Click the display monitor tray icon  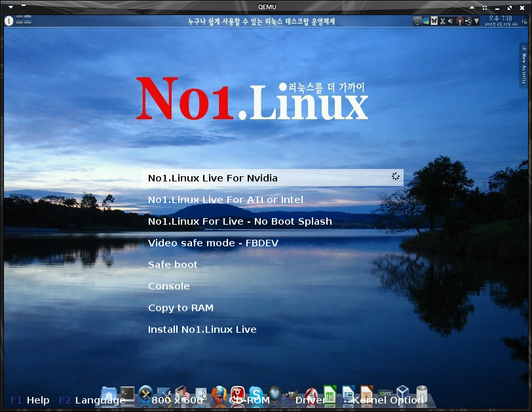(425, 21)
